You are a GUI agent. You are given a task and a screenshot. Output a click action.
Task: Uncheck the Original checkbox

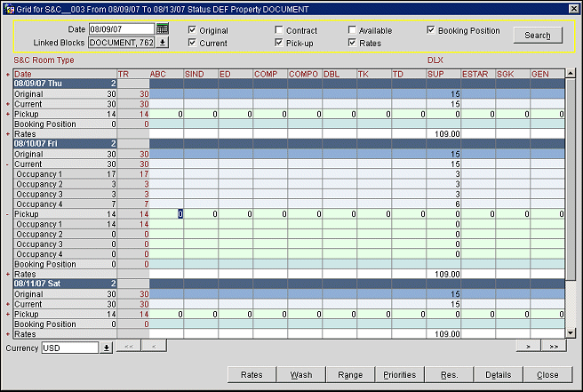coord(193,30)
